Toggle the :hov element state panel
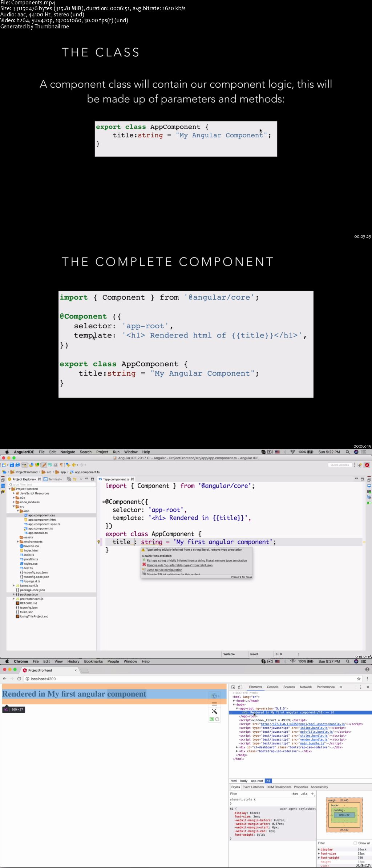Screen dimensions: 372x868 (x=295, y=794)
